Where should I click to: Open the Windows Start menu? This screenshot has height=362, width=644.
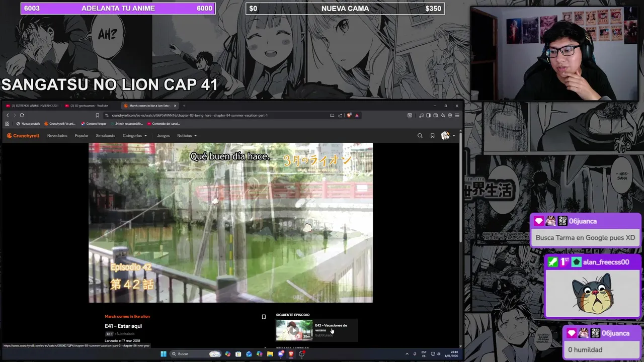164,354
